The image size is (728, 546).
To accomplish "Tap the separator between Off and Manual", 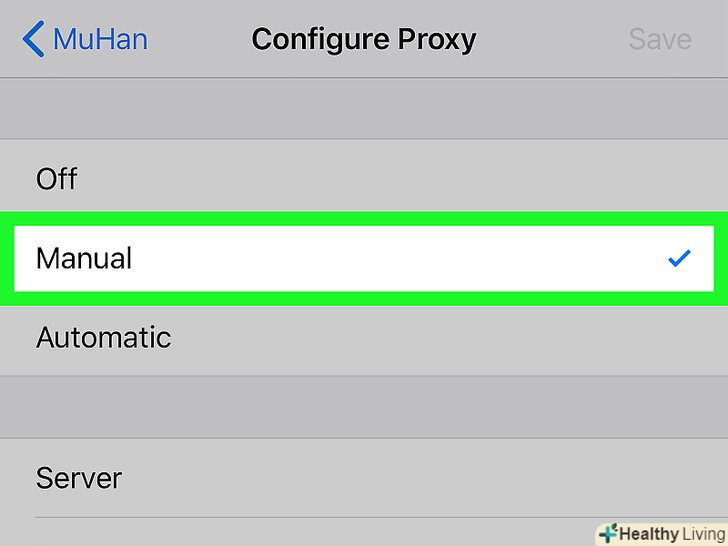I will click(364, 213).
